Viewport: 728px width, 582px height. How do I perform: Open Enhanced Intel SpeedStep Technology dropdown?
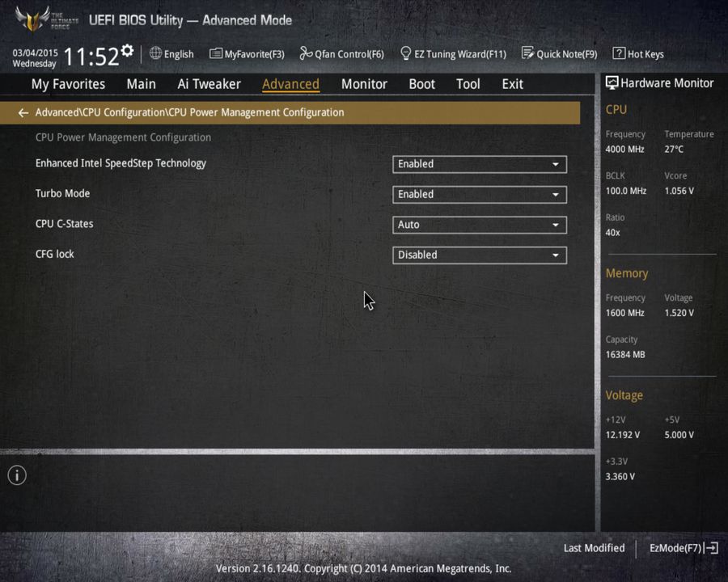coord(480,164)
